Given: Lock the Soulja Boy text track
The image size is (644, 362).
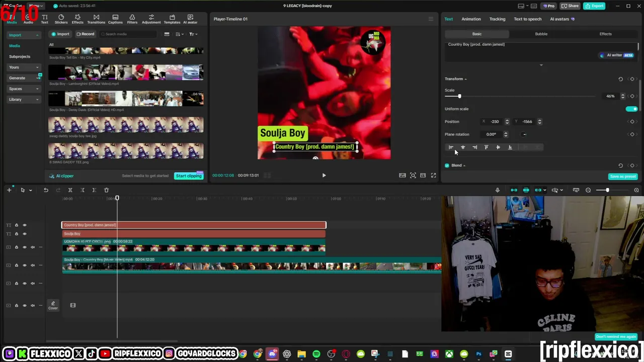Looking at the screenshot, I should [x=16, y=234].
